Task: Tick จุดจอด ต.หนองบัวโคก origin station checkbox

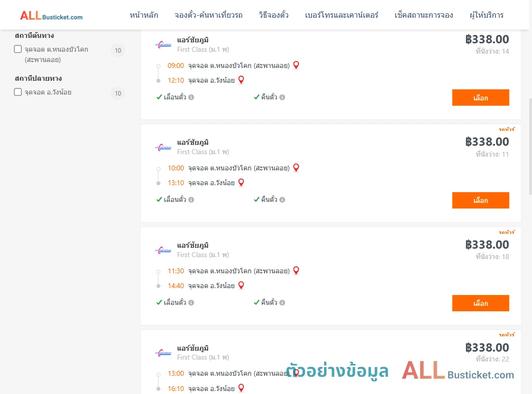Action: click(x=18, y=49)
